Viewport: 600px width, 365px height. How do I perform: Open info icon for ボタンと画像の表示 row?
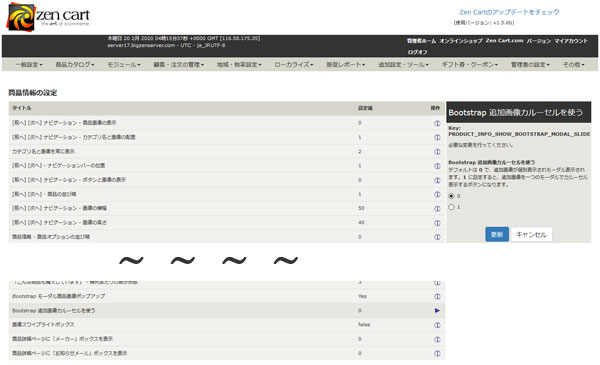point(437,180)
